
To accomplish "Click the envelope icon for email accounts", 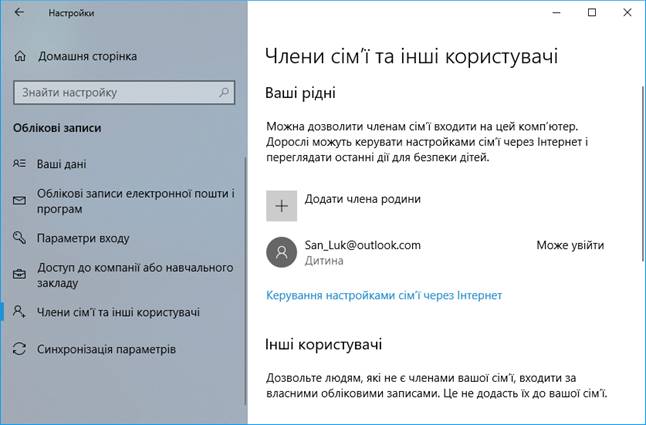I will [x=19, y=201].
